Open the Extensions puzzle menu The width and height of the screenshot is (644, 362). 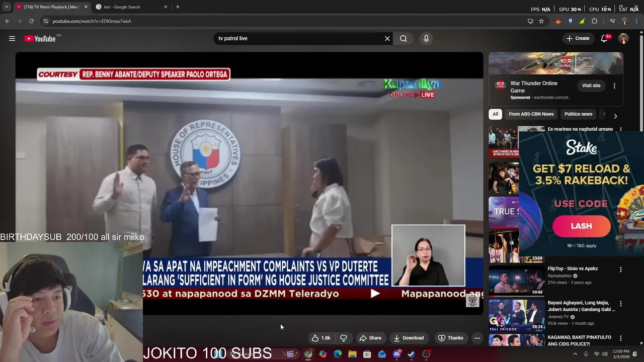coord(594,21)
